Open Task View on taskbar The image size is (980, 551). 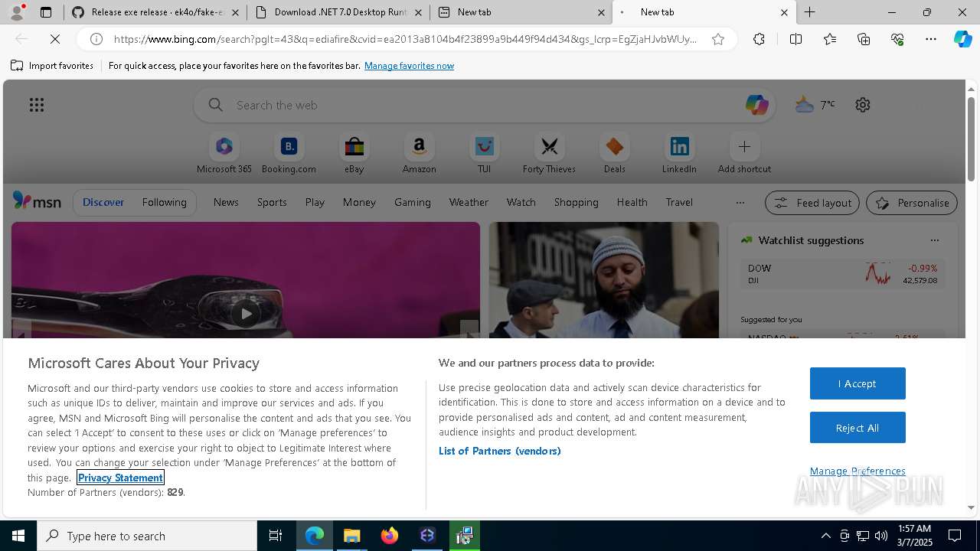point(276,536)
